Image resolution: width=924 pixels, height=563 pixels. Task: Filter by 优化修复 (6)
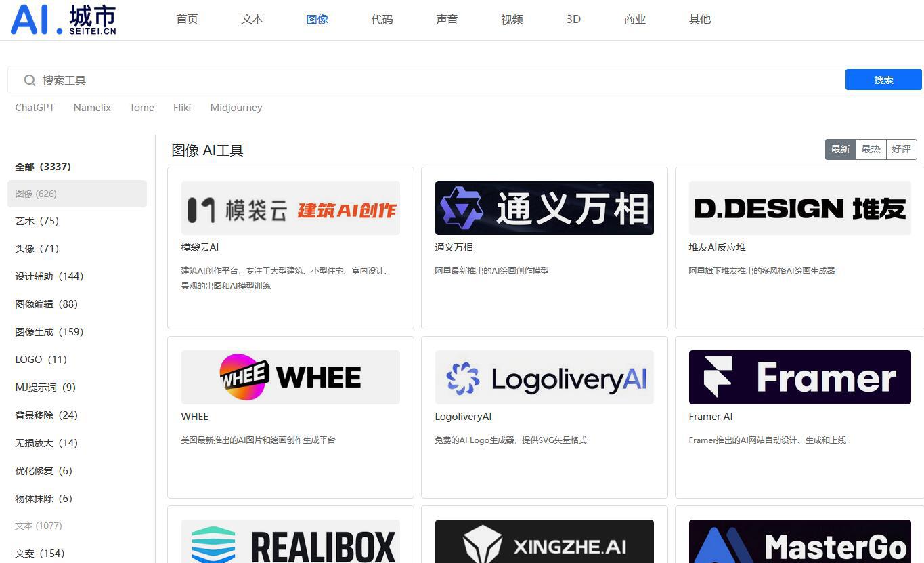44,471
